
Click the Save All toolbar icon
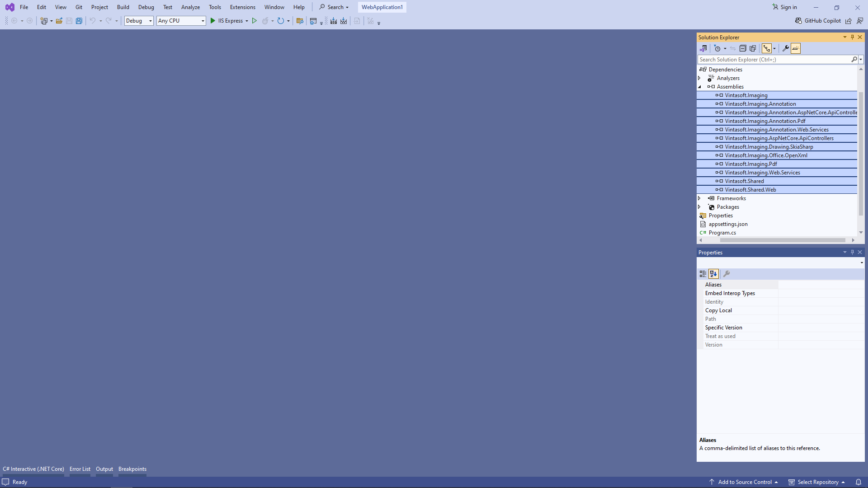pos(79,21)
